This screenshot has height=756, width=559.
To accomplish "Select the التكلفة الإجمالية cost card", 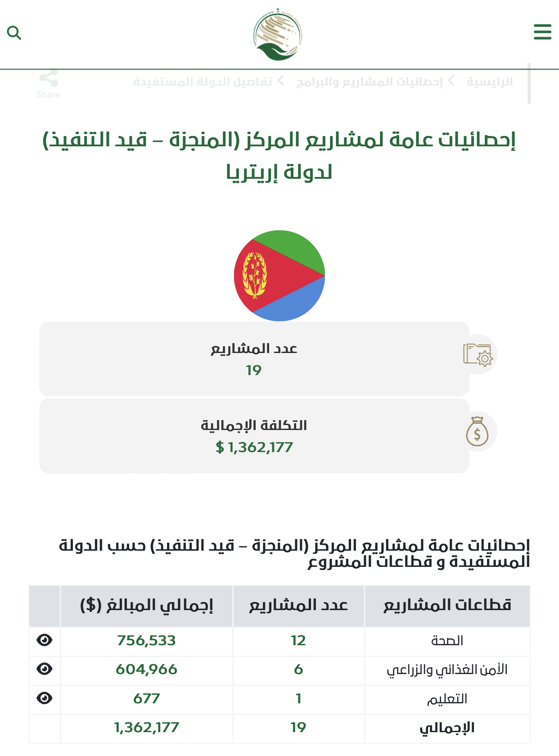I will click(254, 436).
